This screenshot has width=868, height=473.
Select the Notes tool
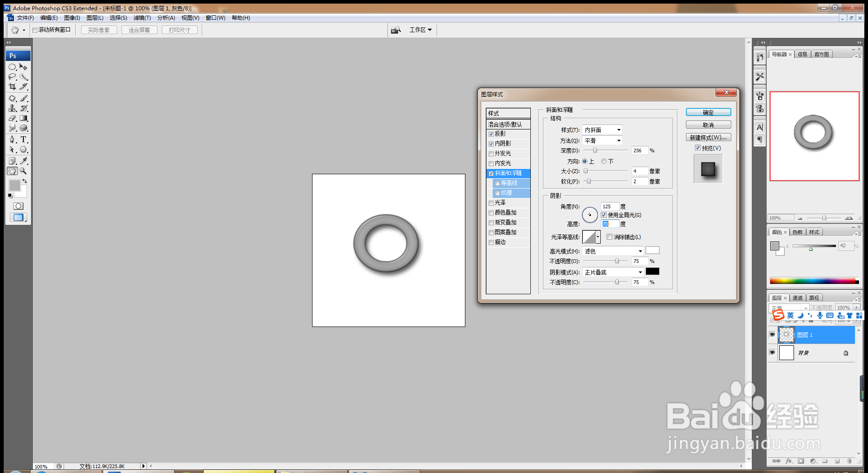[13, 161]
